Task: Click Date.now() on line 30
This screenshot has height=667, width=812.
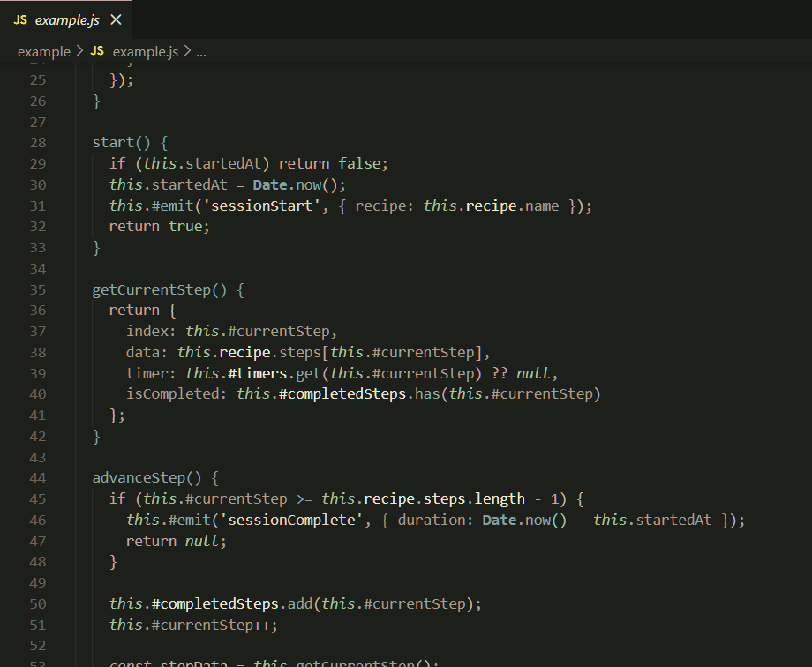Action: point(295,185)
